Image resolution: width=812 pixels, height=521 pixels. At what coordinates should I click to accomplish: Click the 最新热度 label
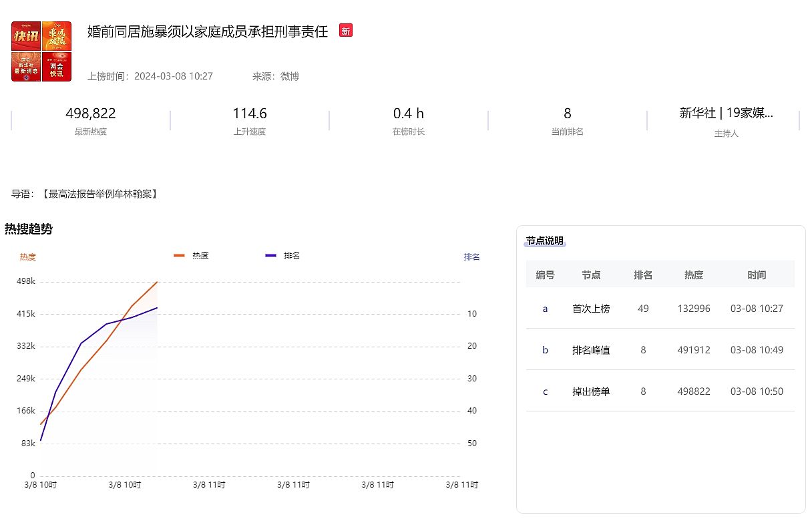point(91,132)
